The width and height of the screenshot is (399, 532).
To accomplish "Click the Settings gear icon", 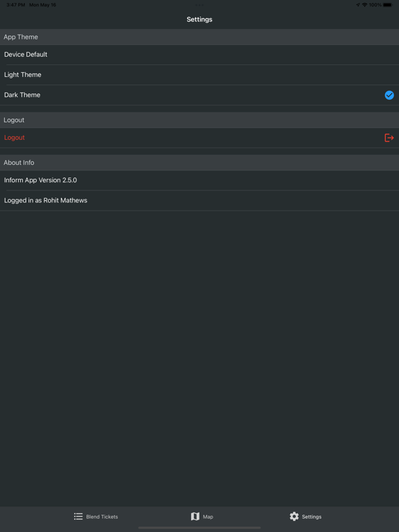I will (294, 517).
